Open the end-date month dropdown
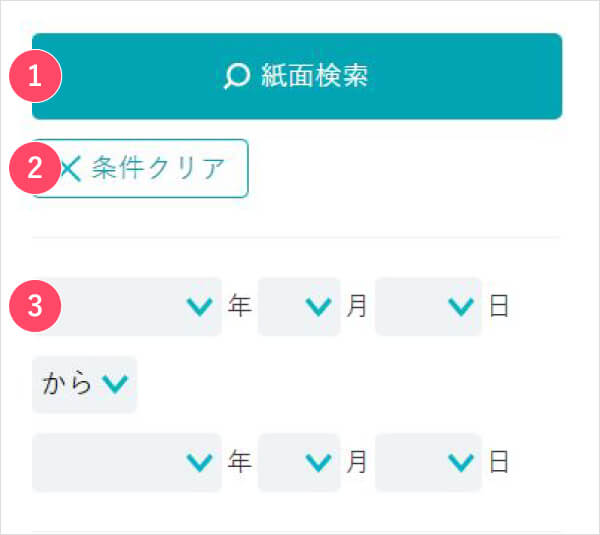Screen dimensions: 600x535 pyautogui.click(x=299, y=462)
